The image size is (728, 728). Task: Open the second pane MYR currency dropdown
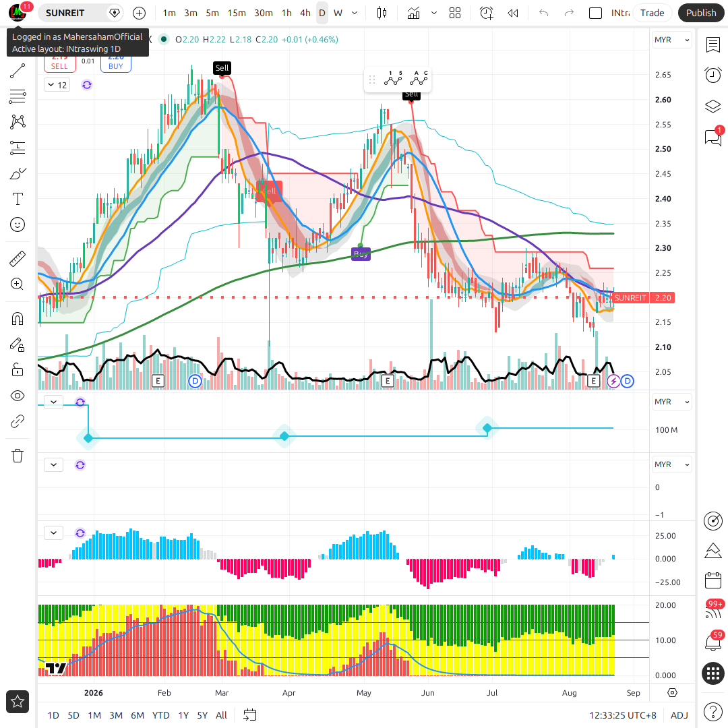[x=671, y=402]
